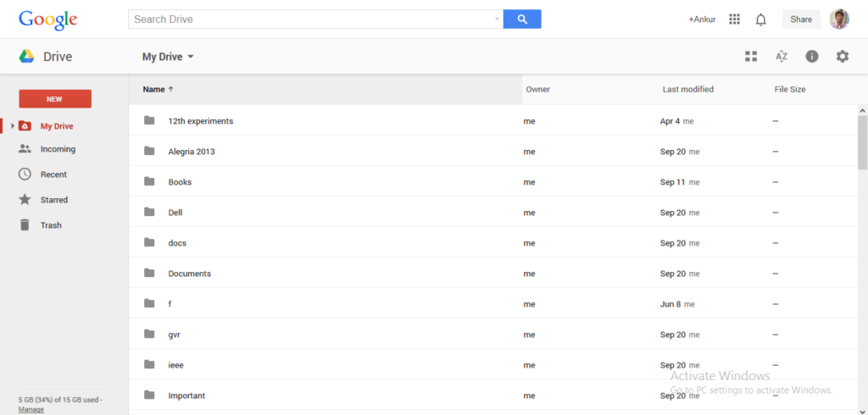This screenshot has width=868, height=415.
Task: Open the profile avatar picture
Action: click(839, 19)
